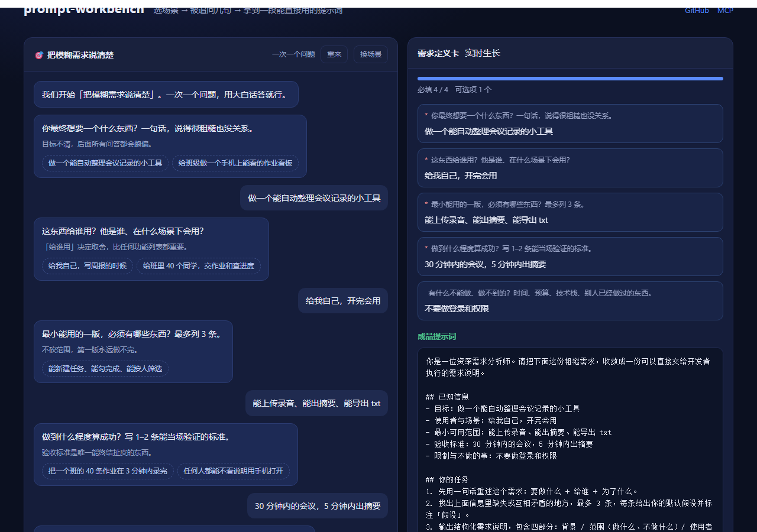
Task: Click the 换场景 switch scene button
Action: [371, 54]
